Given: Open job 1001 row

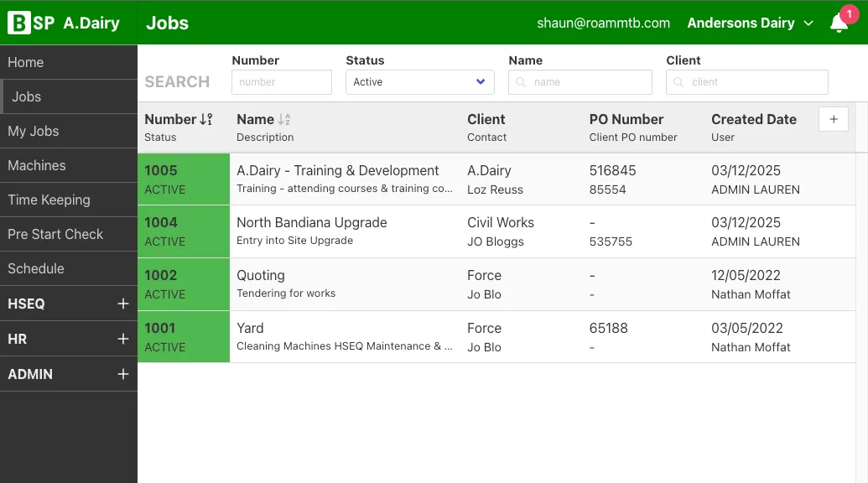Looking at the screenshot, I should click(496, 336).
